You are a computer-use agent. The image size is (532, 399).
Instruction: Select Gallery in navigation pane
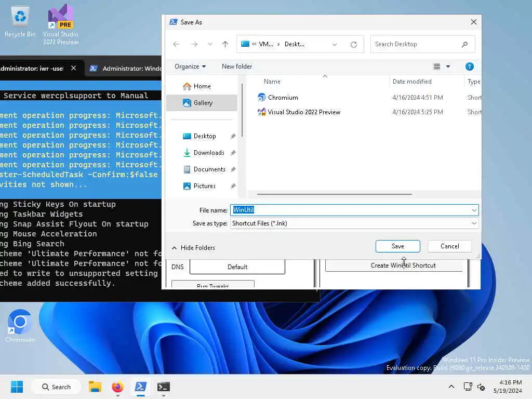(202, 103)
